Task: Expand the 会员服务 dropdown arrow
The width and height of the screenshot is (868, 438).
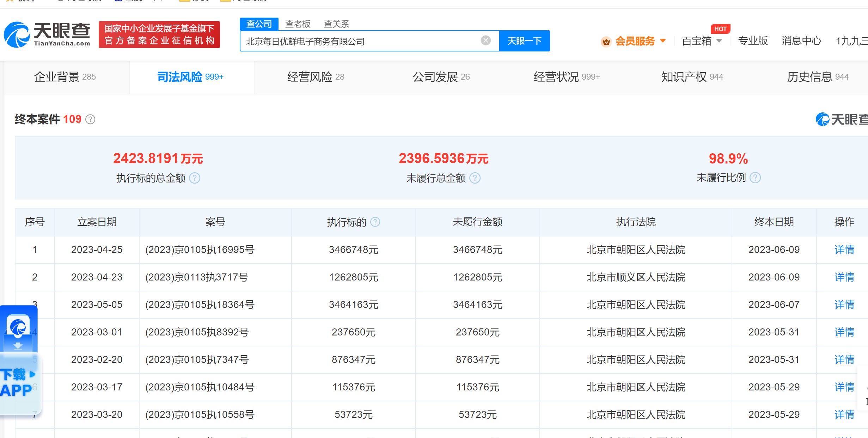Action: [663, 41]
